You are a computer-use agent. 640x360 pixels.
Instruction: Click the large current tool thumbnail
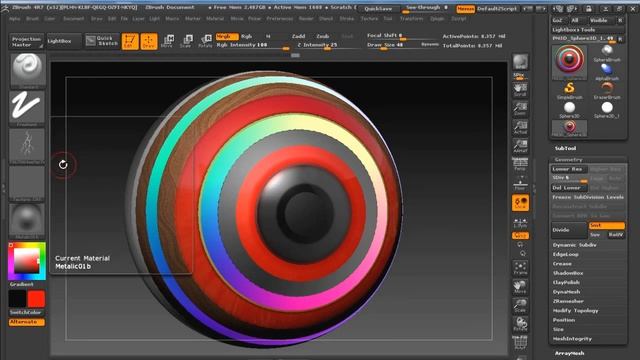(569, 62)
